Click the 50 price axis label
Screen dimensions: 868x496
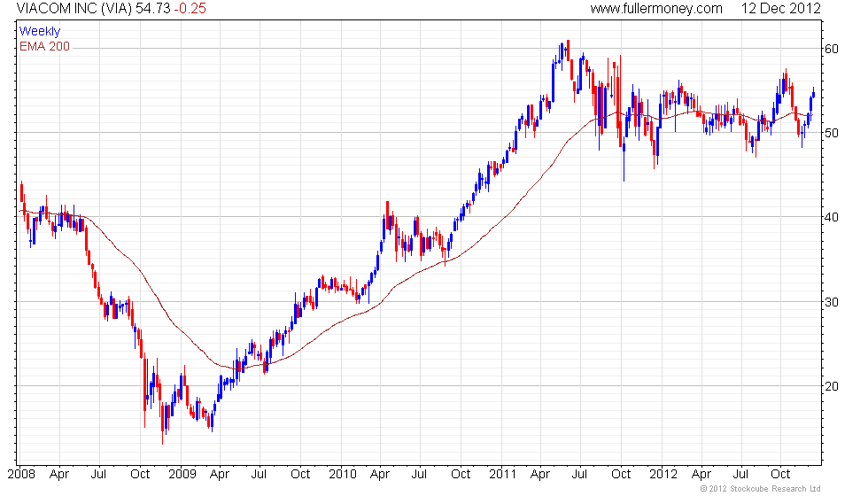[x=832, y=133]
